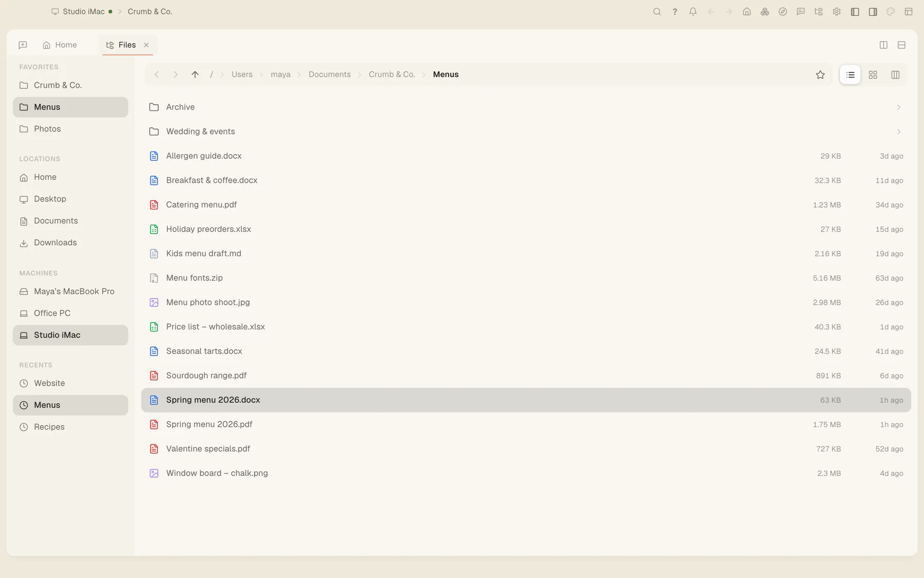The height and width of the screenshot is (578, 924).
Task: Go up one folder with the up arrow
Action: click(195, 74)
